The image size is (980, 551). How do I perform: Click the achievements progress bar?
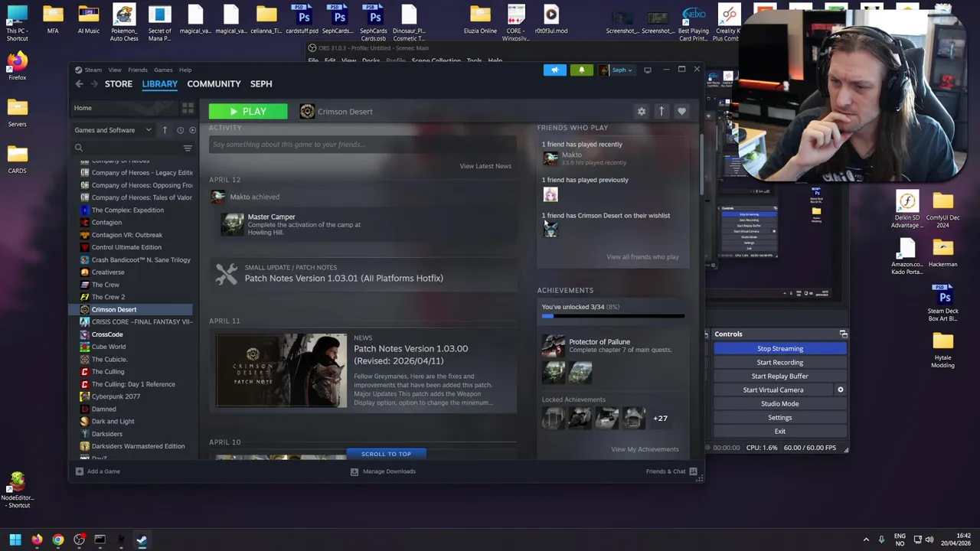tap(612, 315)
